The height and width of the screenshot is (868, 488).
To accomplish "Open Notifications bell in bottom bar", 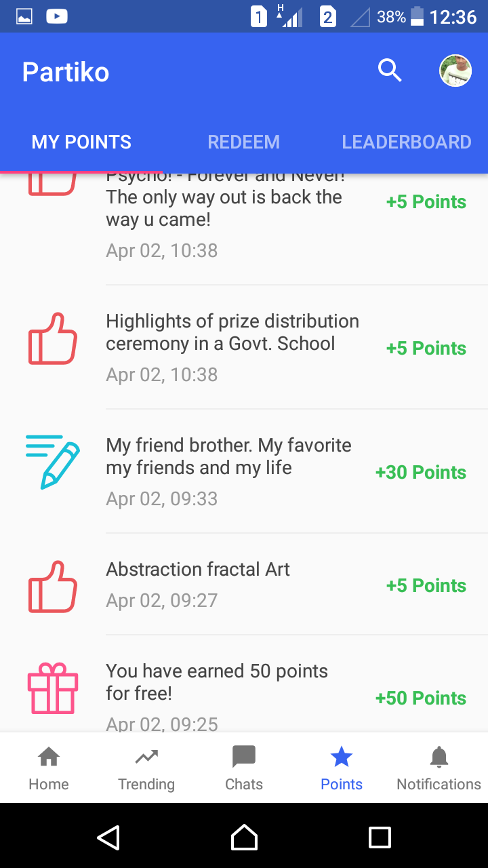I will pos(439,768).
